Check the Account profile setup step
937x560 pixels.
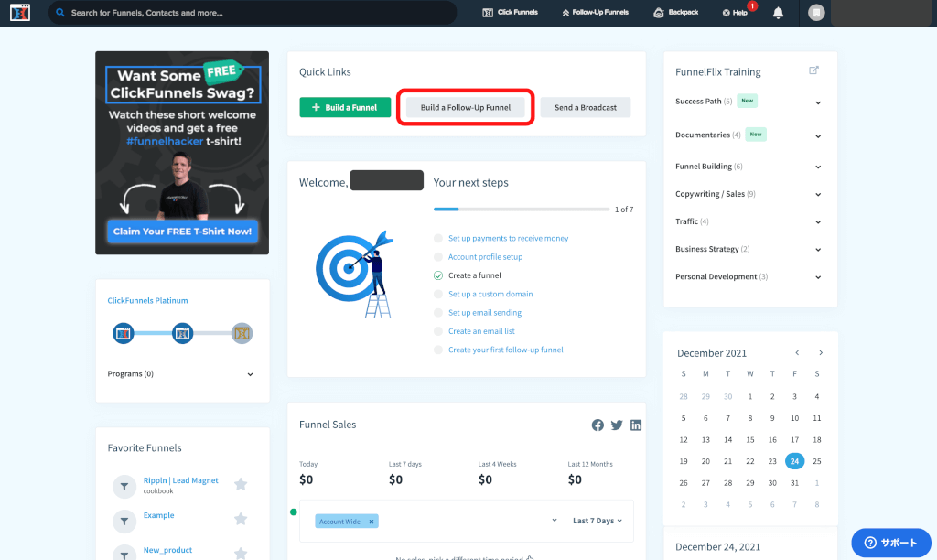point(438,257)
